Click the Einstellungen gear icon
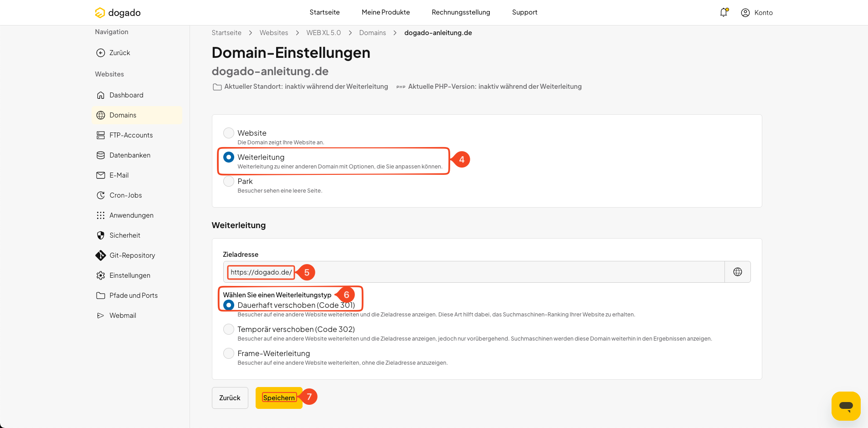 click(101, 275)
